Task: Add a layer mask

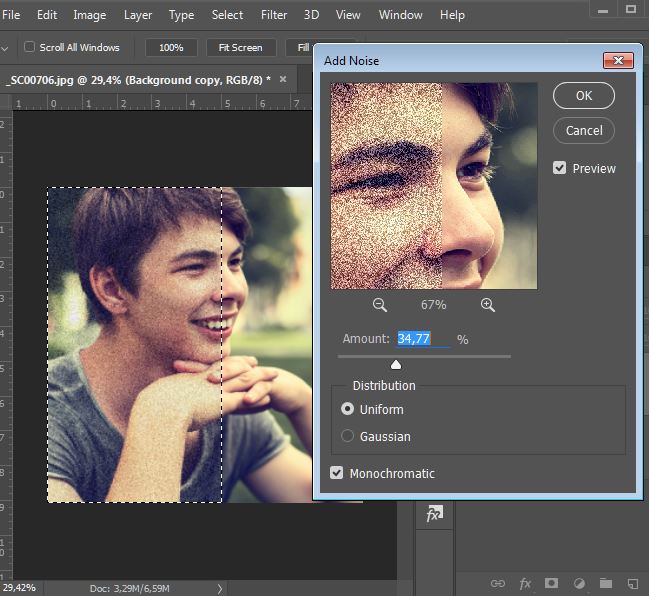Action: coord(551,583)
